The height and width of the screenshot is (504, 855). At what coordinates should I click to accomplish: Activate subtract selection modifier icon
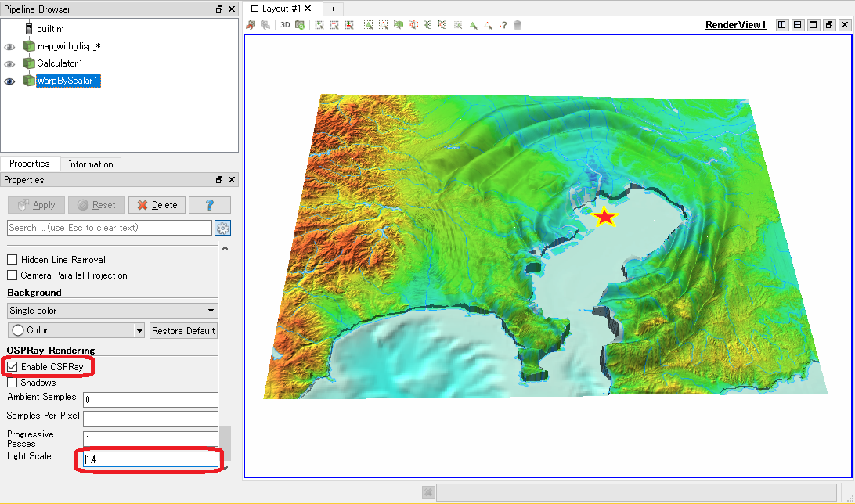pyautogui.click(x=334, y=25)
